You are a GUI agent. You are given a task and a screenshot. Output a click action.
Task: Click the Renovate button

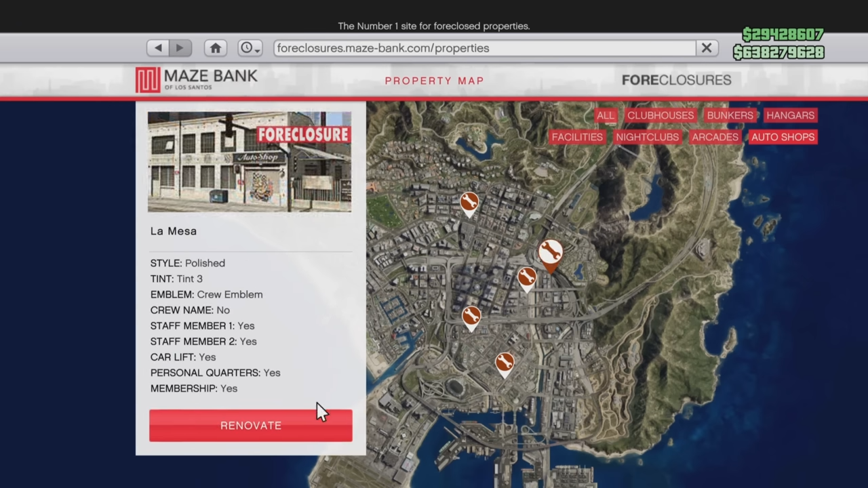(x=251, y=426)
